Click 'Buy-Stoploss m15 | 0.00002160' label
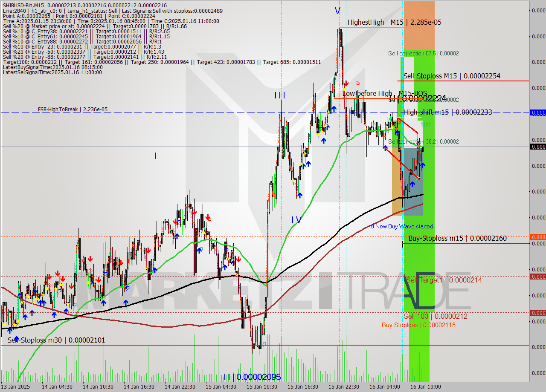This screenshot has height=392, width=546. 458,238
